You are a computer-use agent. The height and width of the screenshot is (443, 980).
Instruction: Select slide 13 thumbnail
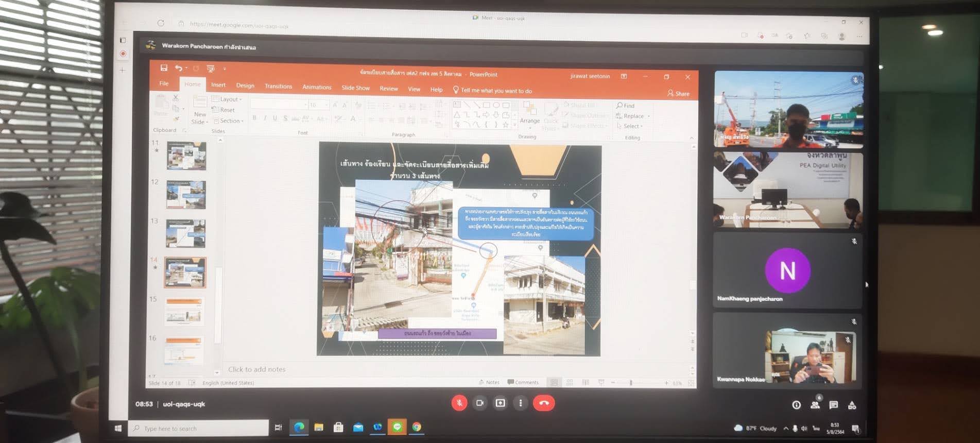coord(185,233)
